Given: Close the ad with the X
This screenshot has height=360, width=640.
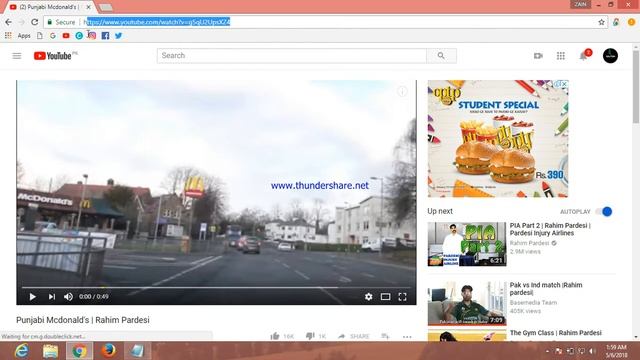Looking at the screenshot, I should coord(564,84).
